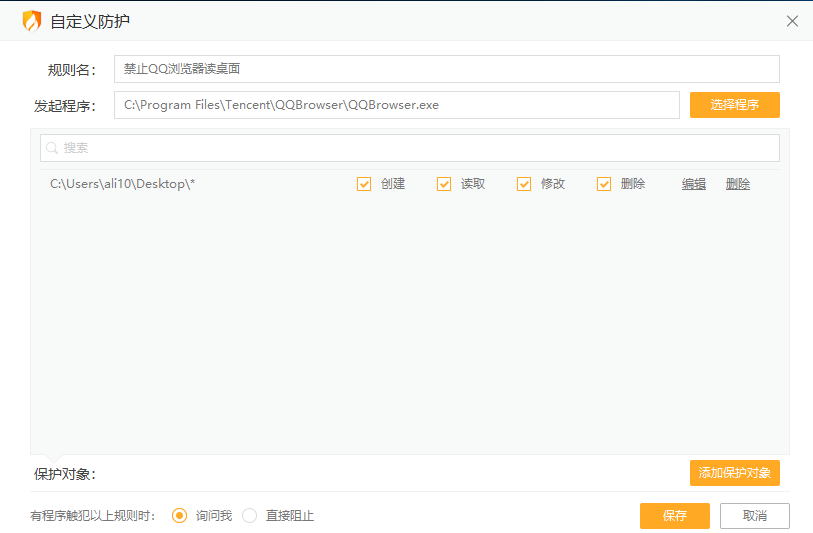Save the rule with 保存 button
The height and width of the screenshot is (533, 813).
click(675, 516)
